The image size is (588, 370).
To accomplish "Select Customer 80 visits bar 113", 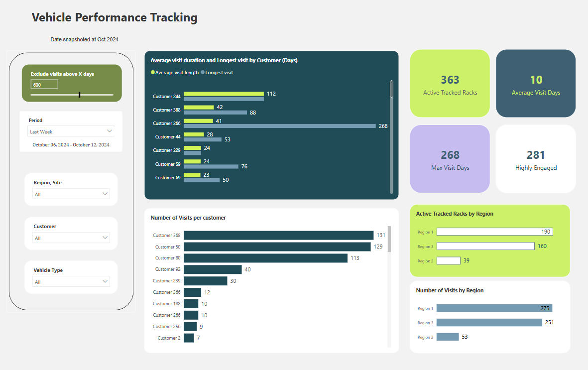I will tap(265, 258).
